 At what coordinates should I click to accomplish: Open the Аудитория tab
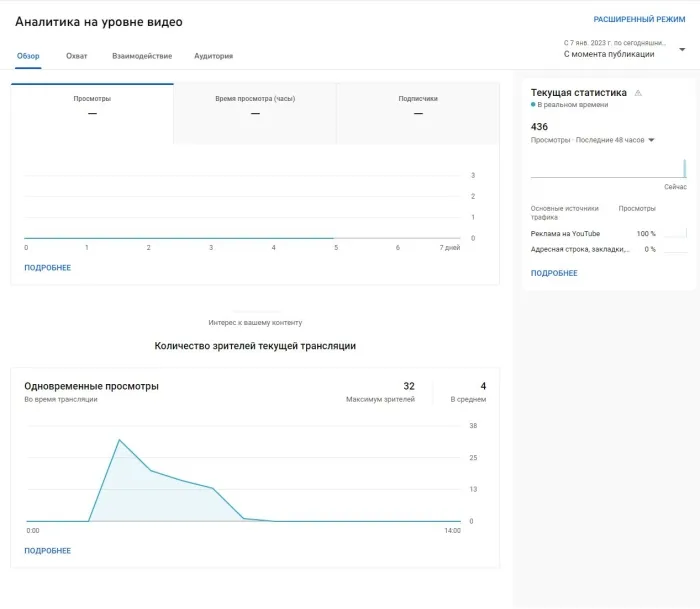click(213, 56)
